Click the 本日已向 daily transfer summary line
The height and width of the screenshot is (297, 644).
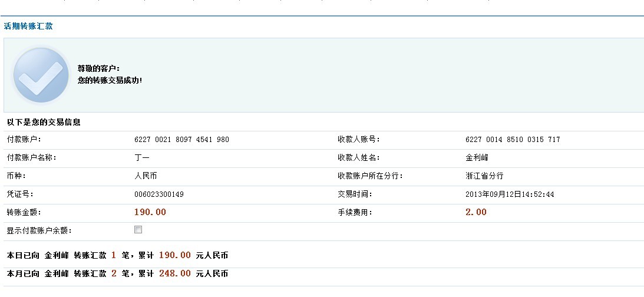coord(117,256)
